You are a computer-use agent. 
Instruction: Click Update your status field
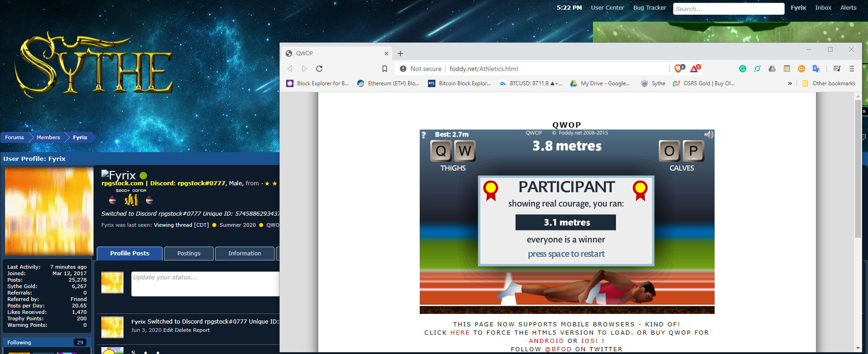coord(205,284)
